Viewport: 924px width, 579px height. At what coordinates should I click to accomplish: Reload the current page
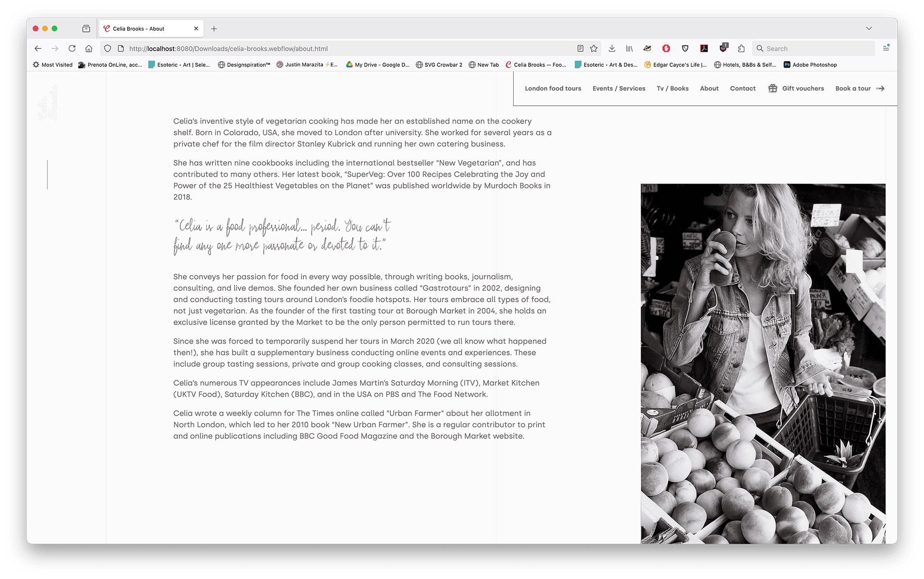point(72,48)
